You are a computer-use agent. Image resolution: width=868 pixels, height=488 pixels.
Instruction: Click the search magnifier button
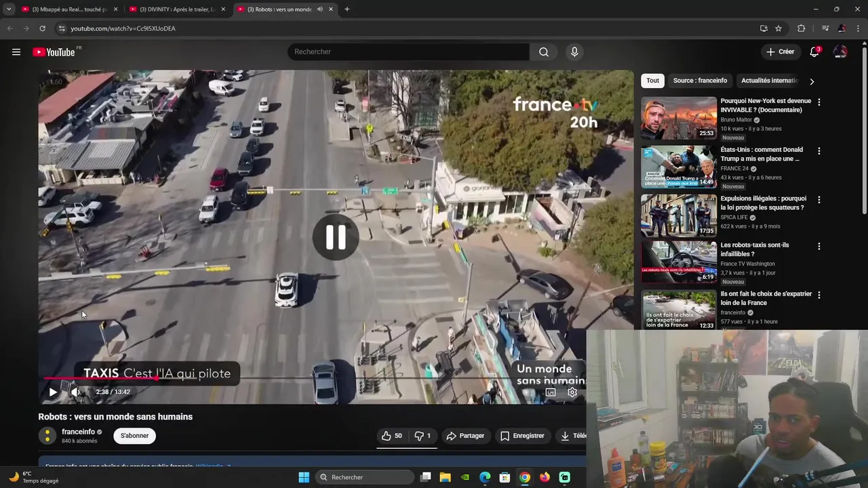(544, 52)
